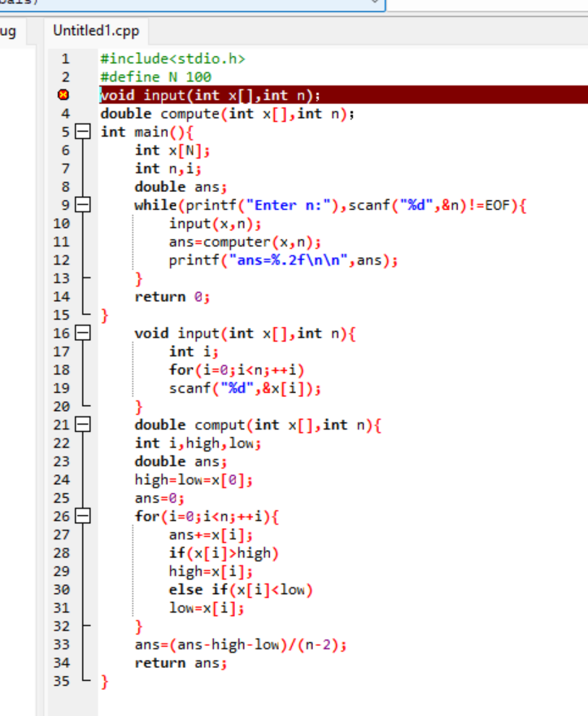The height and width of the screenshot is (716, 588).
Task: Click the error breakpoint icon on line 3
Action: click(63, 95)
